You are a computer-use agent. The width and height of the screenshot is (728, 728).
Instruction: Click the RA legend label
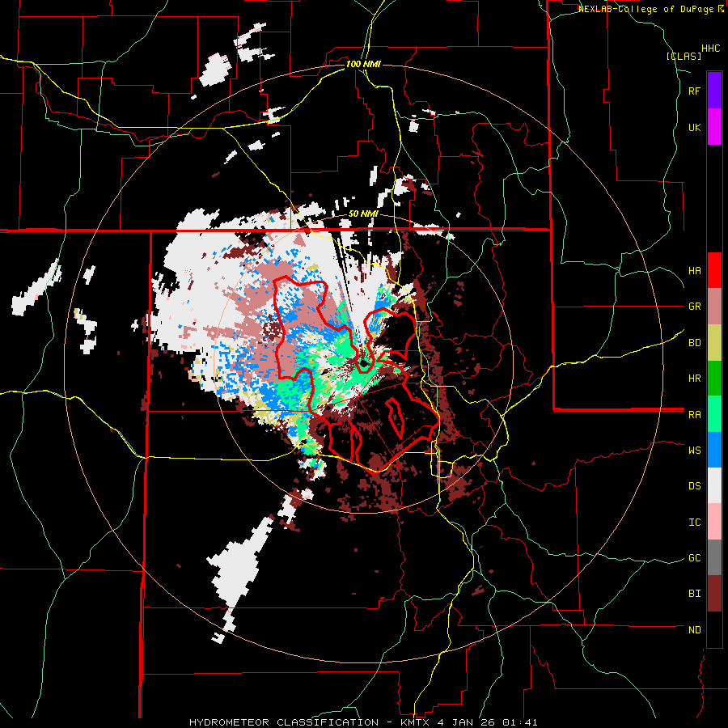click(x=694, y=414)
